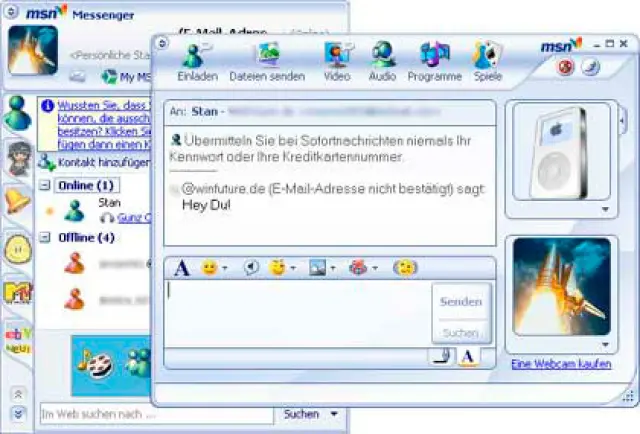The image size is (640, 434).
Task: Open the MTV sidebar tab
Action: (x=18, y=292)
